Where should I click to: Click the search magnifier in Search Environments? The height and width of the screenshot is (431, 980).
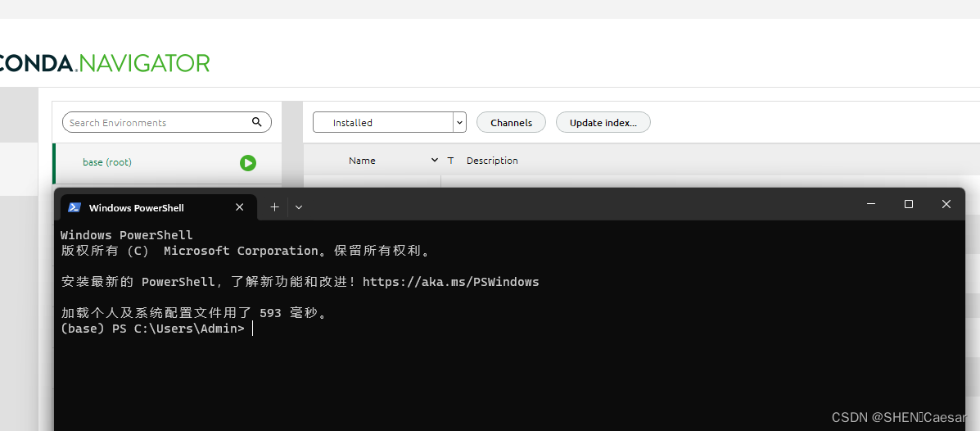click(257, 122)
